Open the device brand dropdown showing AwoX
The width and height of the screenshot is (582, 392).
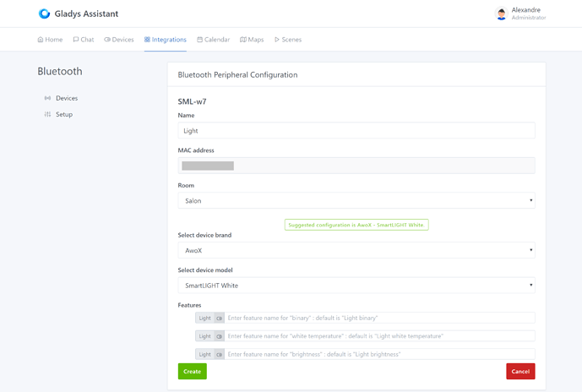[x=356, y=250]
